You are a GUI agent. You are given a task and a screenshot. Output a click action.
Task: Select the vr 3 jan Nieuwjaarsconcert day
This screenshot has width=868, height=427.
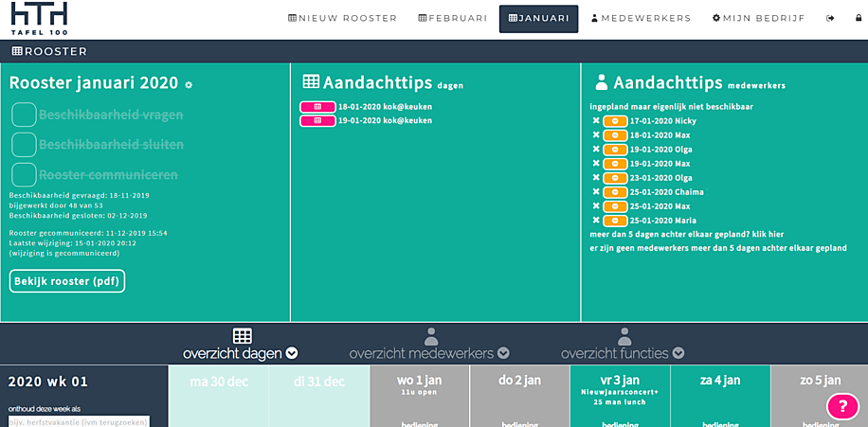coord(620,396)
